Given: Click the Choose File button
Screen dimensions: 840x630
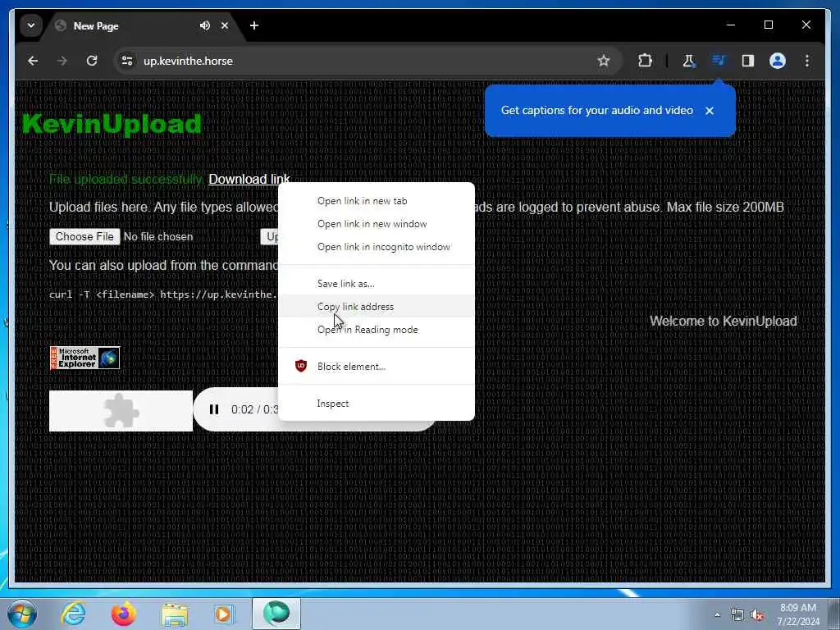Looking at the screenshot, I should click(x=84, y=237).
